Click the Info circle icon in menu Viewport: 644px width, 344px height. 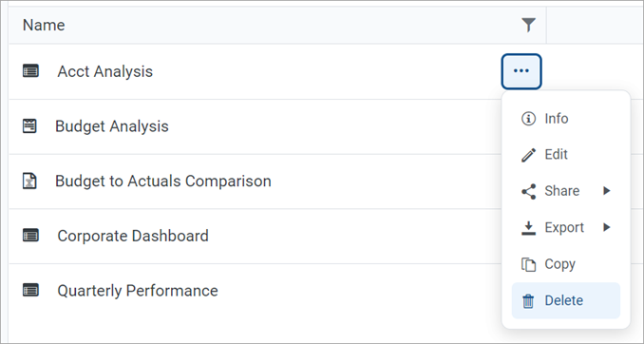coord(528,119)
